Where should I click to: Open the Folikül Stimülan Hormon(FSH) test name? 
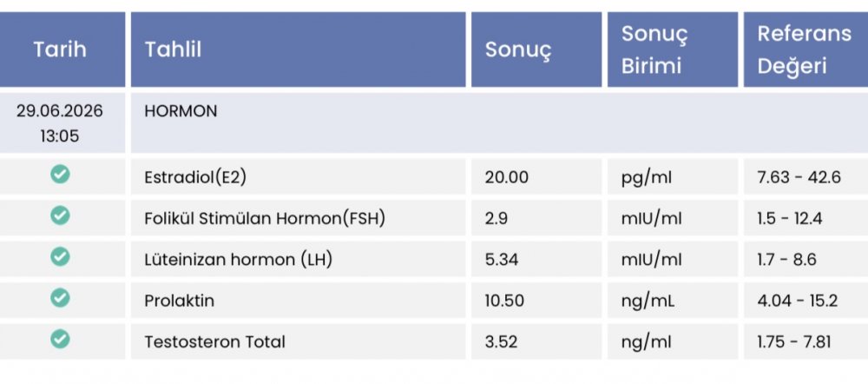coord(265,218)
